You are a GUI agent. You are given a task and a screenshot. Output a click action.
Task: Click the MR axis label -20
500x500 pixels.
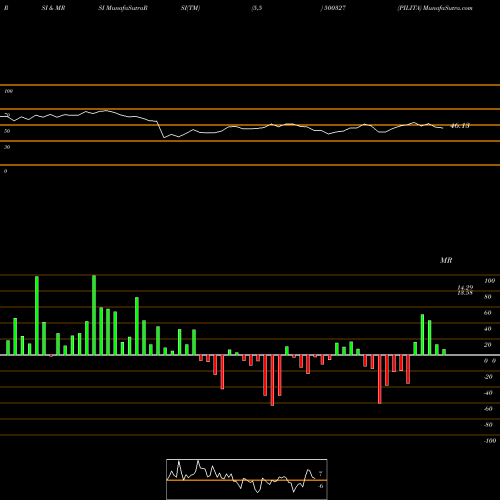point(488,377)
